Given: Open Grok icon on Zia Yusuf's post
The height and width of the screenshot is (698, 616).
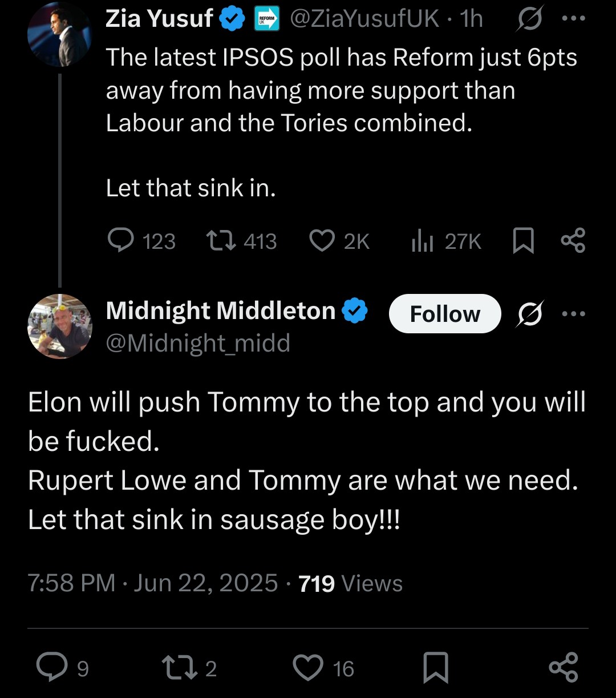Looking at the screenshot, I should click(x=530, y=20).
